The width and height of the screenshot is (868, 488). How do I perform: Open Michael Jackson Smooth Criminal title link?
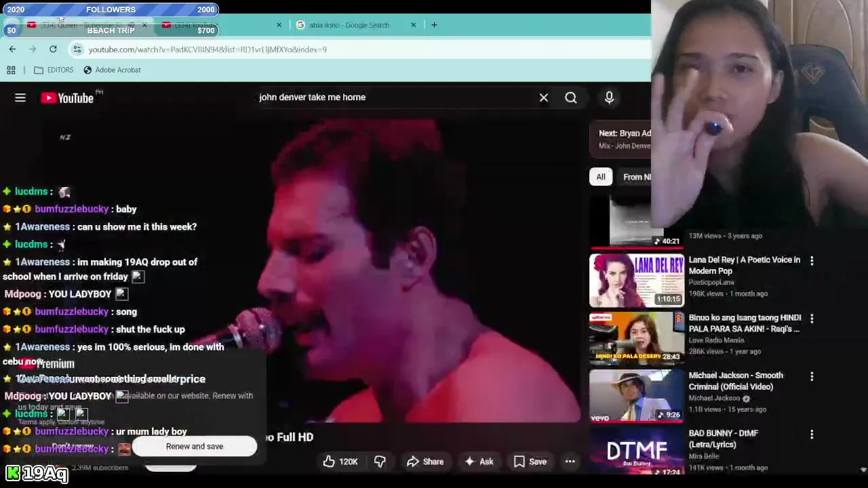tap(736, 381)
